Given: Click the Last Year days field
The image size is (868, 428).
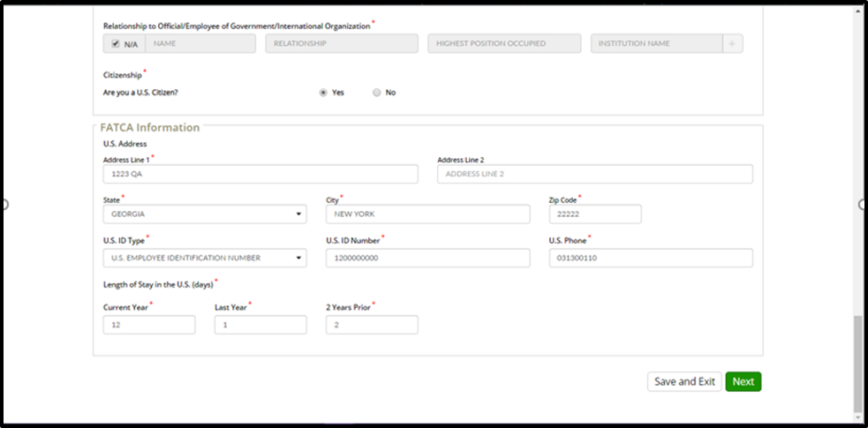Looking at the screenshot, I should (260, 325).
